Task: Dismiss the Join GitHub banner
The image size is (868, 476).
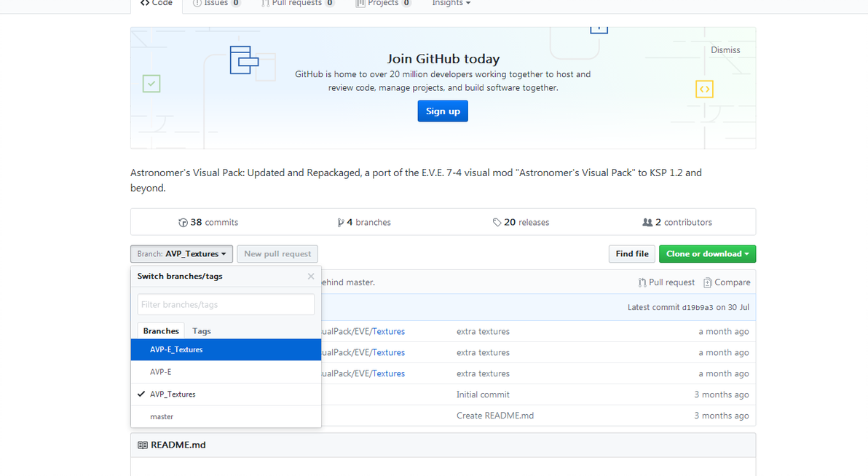Action: pos(725,50)
